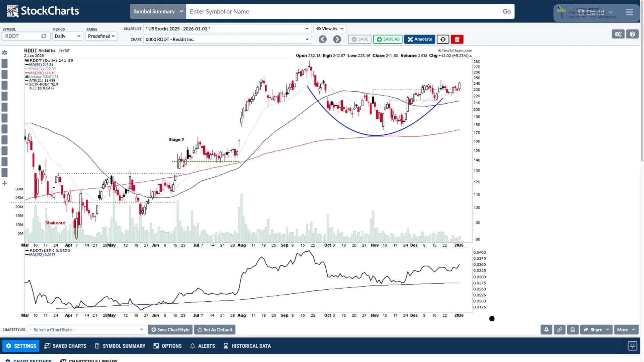Type a ticker in the symbol search field
The image size is (644, 362).
click(x=335, y=11)
